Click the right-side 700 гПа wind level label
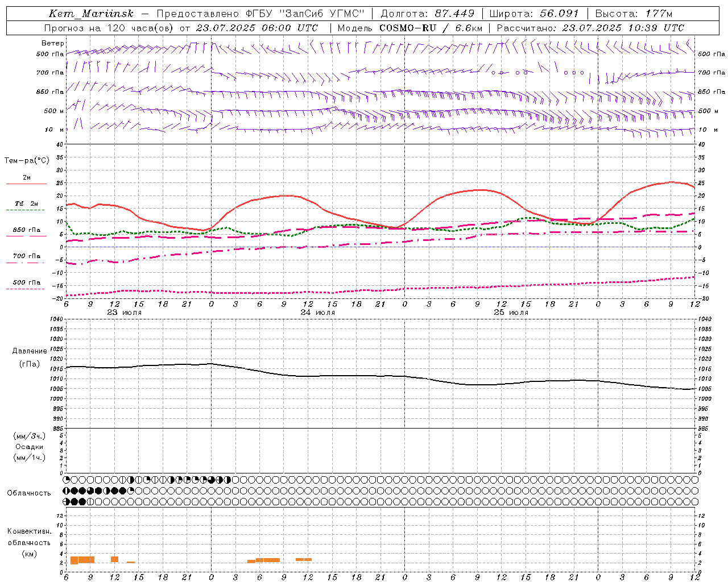The image size is (728, 582). tap(712, 73)
